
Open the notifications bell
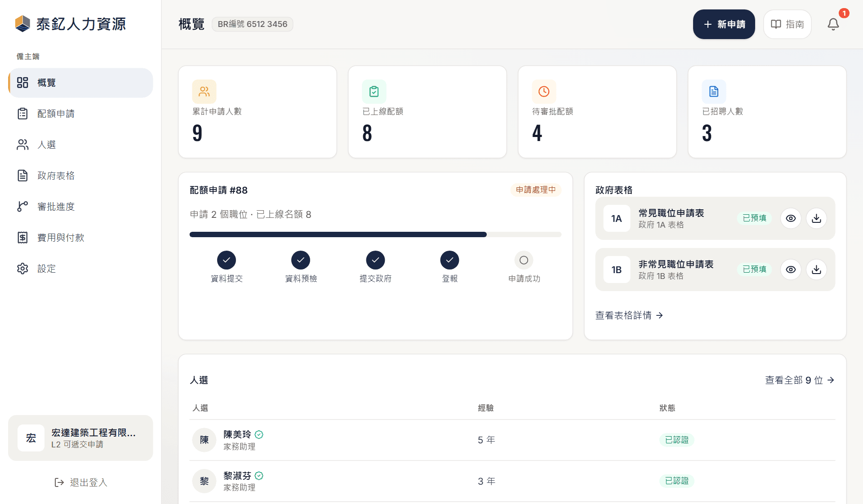tap(833, 24)
